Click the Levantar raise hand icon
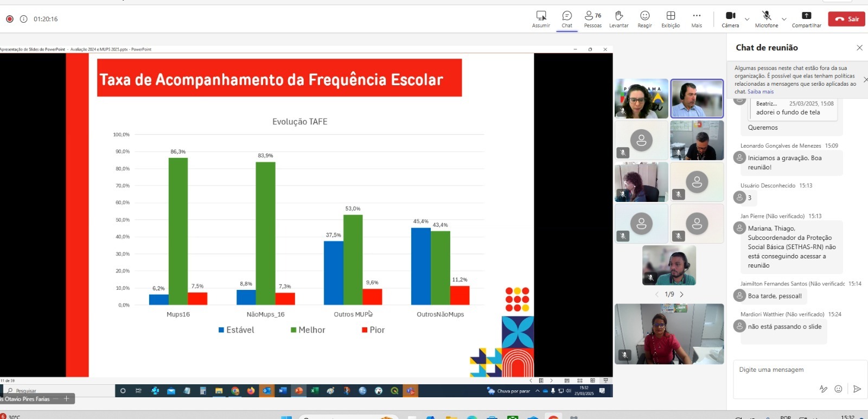 [x=618, y=19]
